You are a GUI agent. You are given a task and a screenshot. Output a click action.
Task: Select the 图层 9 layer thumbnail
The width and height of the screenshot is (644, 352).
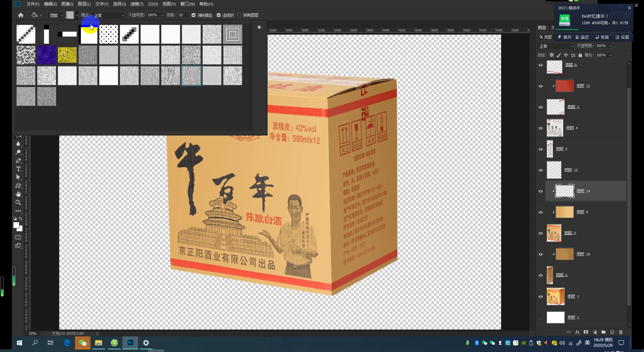pos(565,212)
